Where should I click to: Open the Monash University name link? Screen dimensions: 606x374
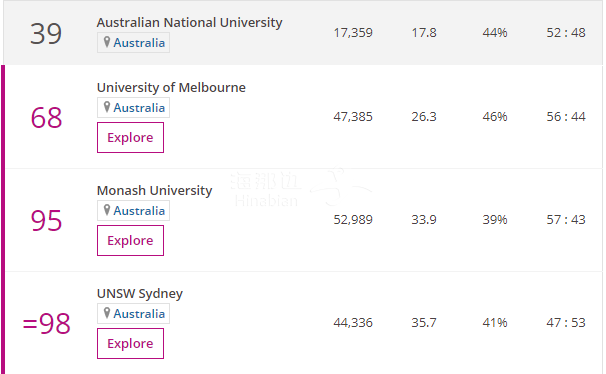155,190
